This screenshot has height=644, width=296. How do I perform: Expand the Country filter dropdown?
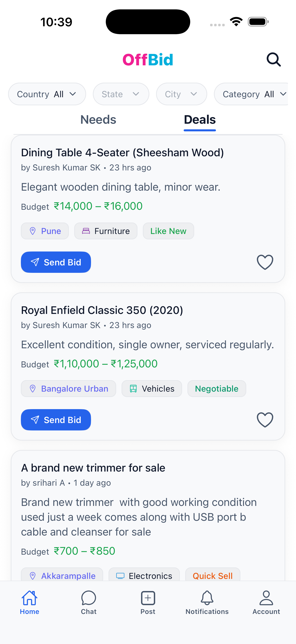coord(47,94)
